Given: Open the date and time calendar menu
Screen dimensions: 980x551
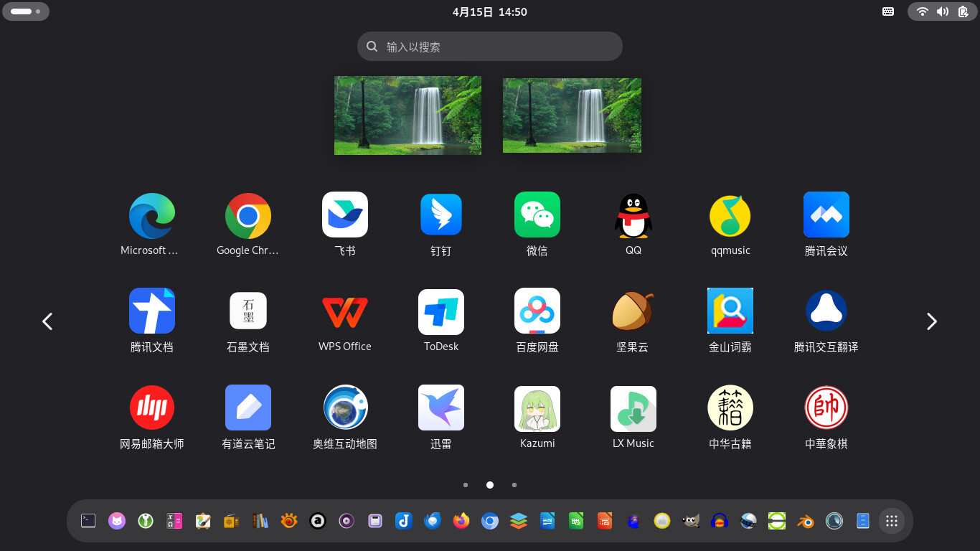Looking at the screenshot, I should coord(489,11).
